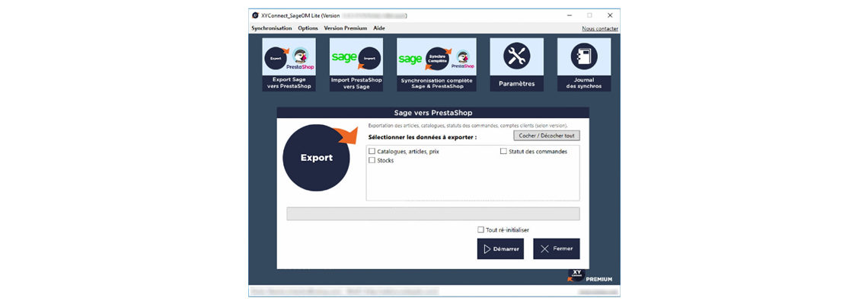Open the Version Premium menu
The width and height of the screenshot is (868, 305).
pyautogui.click(x=346, y=28)
